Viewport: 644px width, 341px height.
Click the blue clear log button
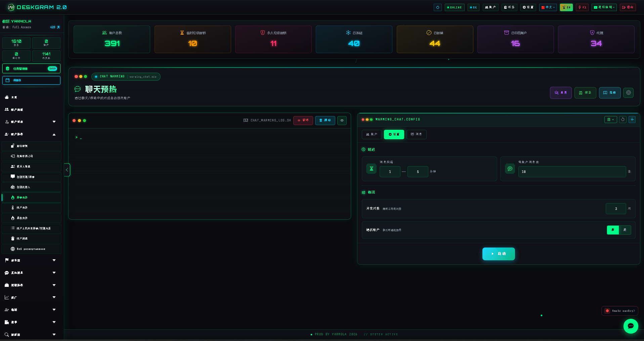[325, 120]
